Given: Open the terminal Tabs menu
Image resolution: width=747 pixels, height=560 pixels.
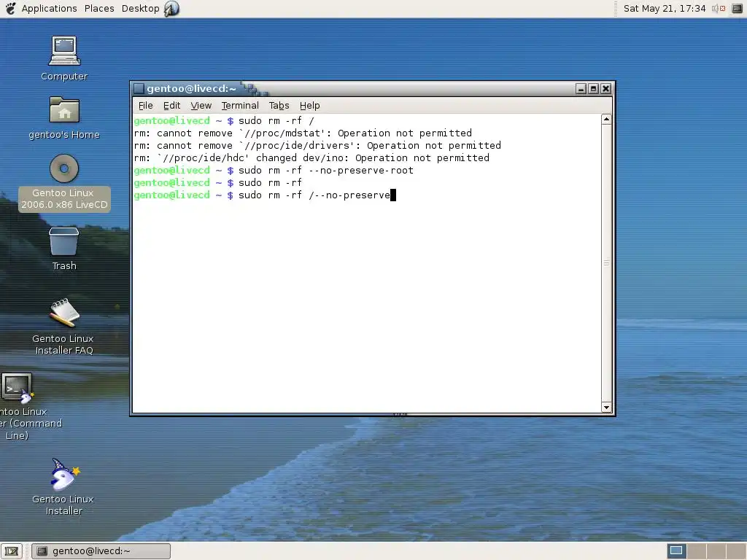Looking at the screenshot, I should click(279, 105).
